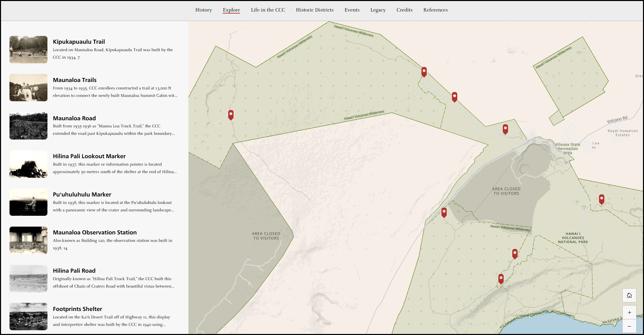Click the Hilina Pali Lookout Marker heading
This screenshot has height=335, width=644.
click(89, 156)
